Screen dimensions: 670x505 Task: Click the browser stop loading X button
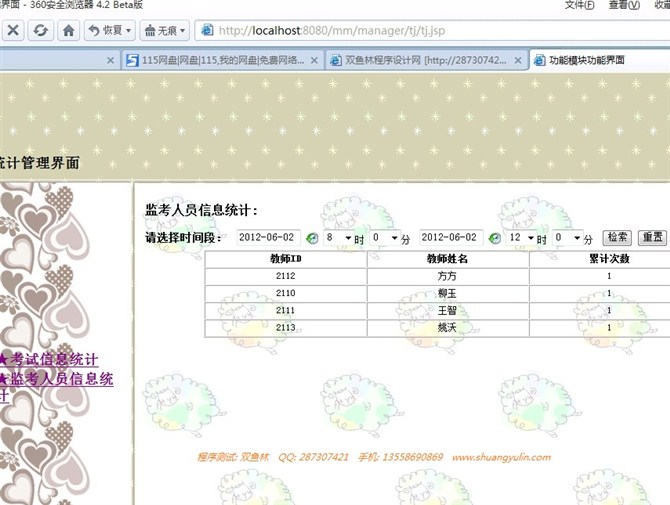point(13,30)
